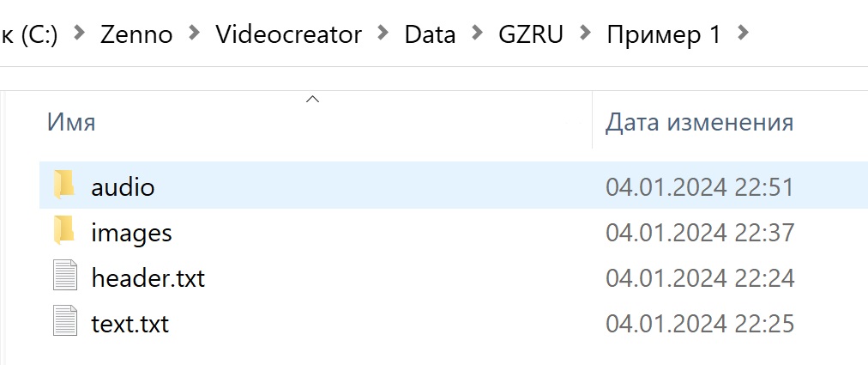Select header.txt file name

tap(148, 279)
